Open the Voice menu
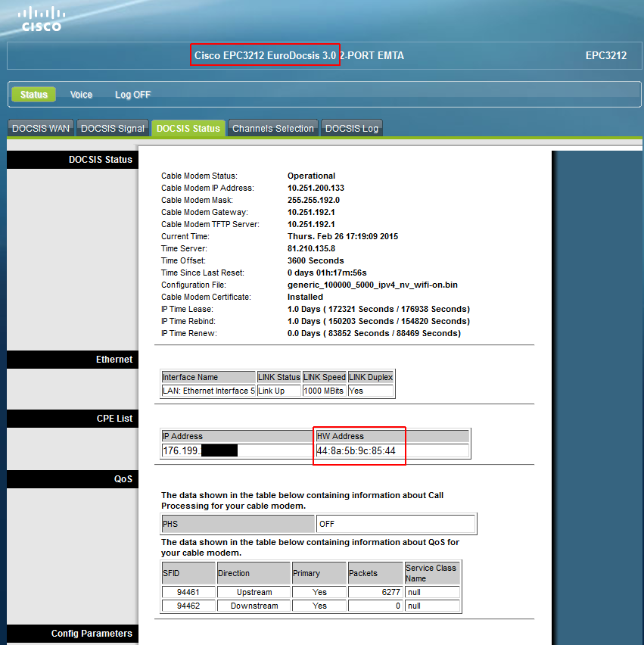644x645 pixels. (x=81, y=95)
